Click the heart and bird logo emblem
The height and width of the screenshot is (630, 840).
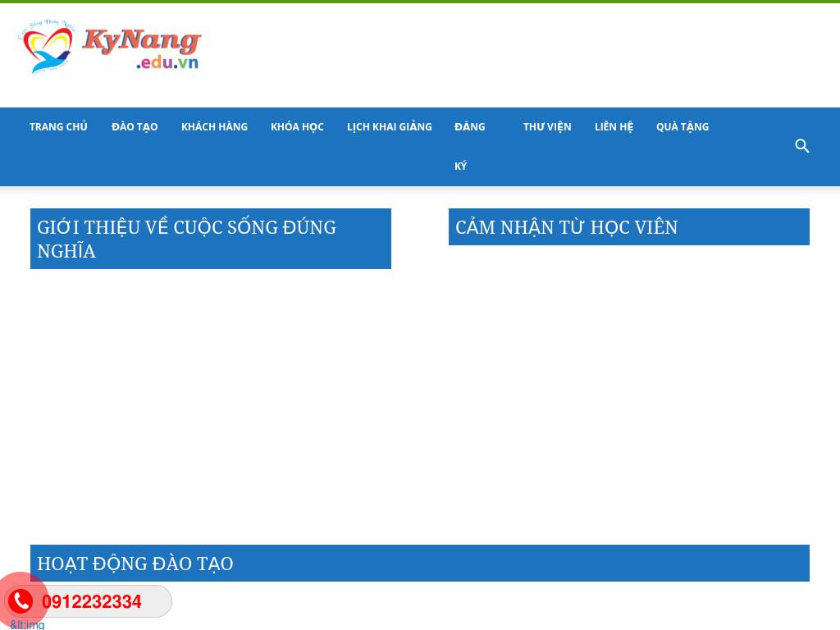[48, 49]
